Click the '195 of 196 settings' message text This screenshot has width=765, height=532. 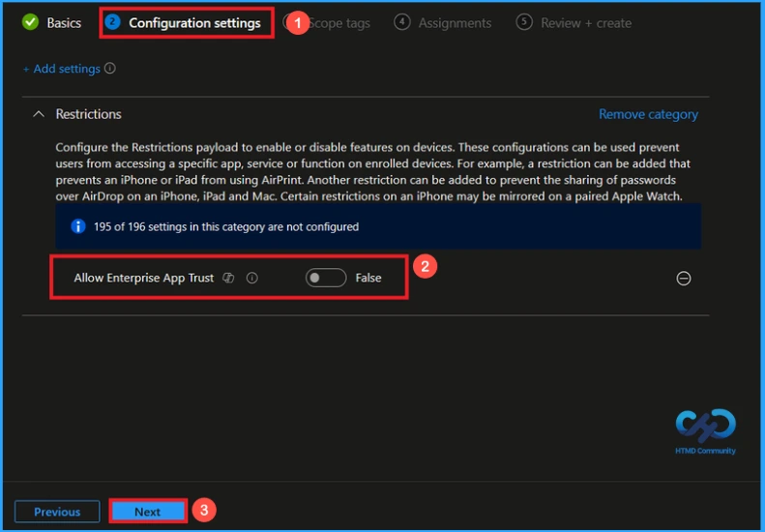[226, 227]
